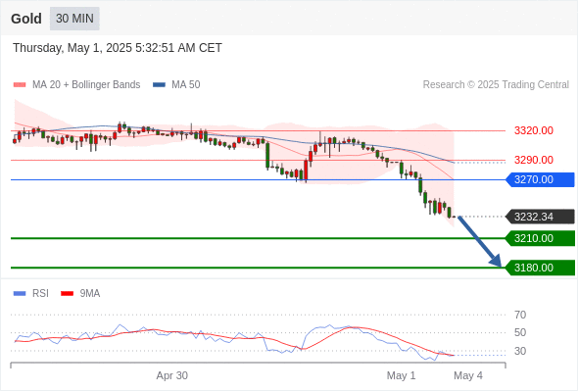
Task: Select the black 3232.34 current price tag
Action: [x=540, y=217]
